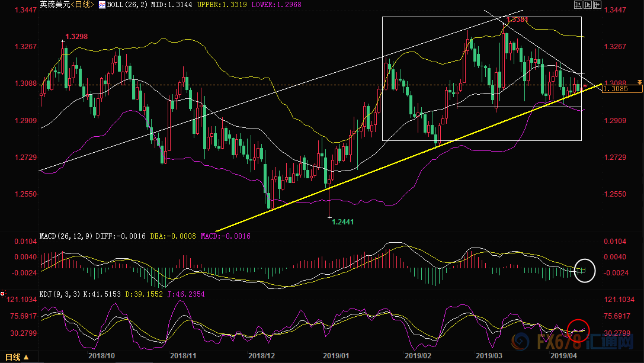Viewport: 644px width, 363px height.
Task: Click the middle play-forward chart icon at top right
Action: click(x=587, y=5)
